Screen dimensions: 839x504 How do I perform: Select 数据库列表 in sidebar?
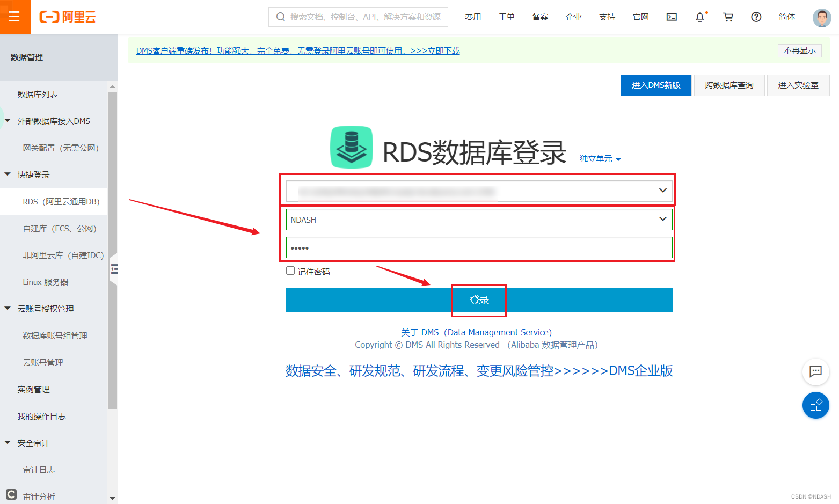37,94
